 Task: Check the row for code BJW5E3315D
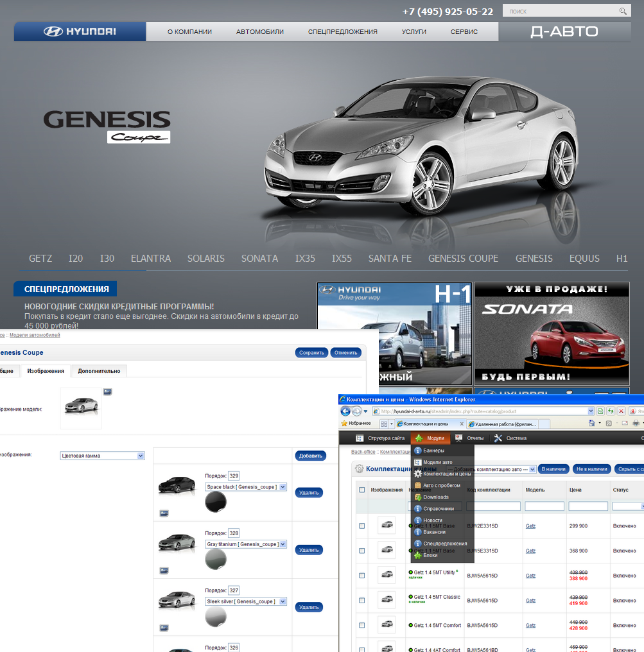(x=362, y=551)
